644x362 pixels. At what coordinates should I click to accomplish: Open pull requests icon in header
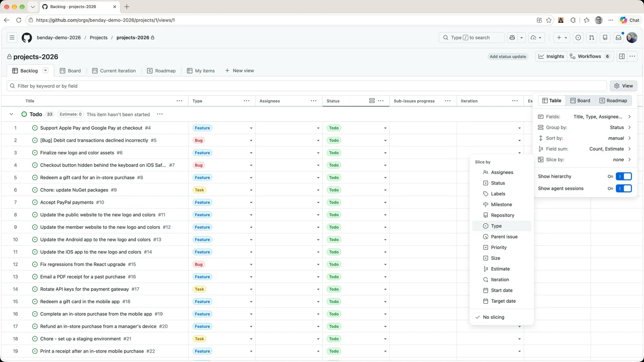pos(592,38)
